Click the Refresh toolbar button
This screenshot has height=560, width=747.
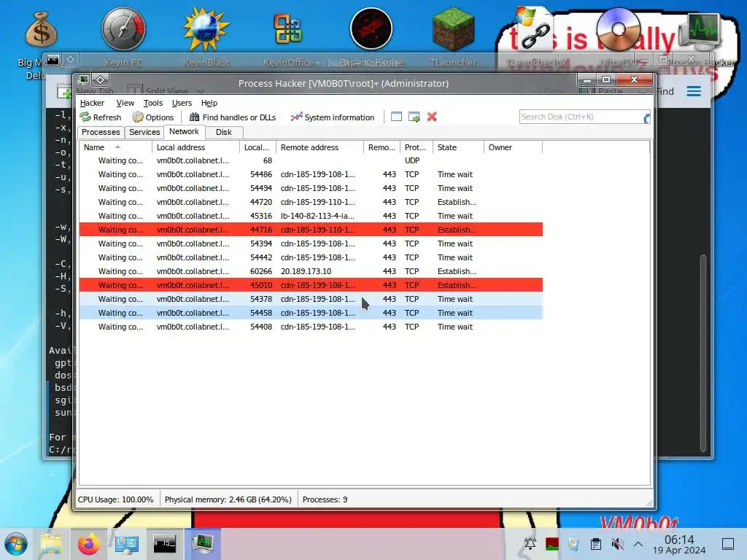101,117
